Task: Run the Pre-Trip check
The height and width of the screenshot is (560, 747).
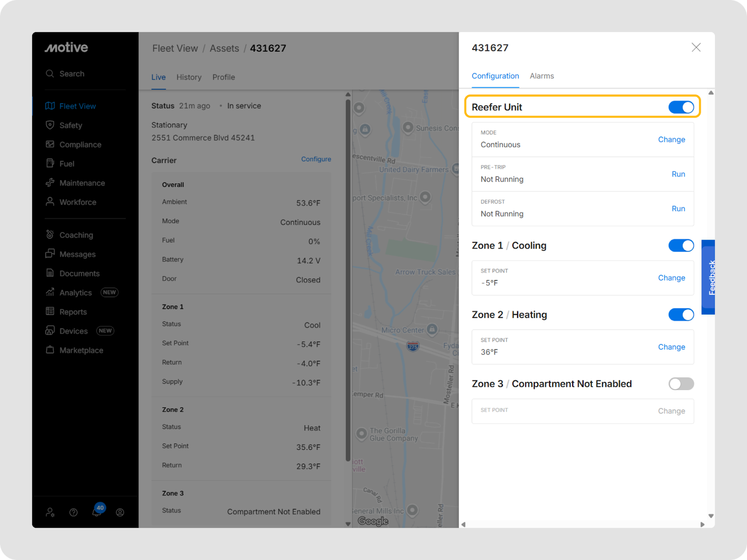Action: [x=678, y=174]
